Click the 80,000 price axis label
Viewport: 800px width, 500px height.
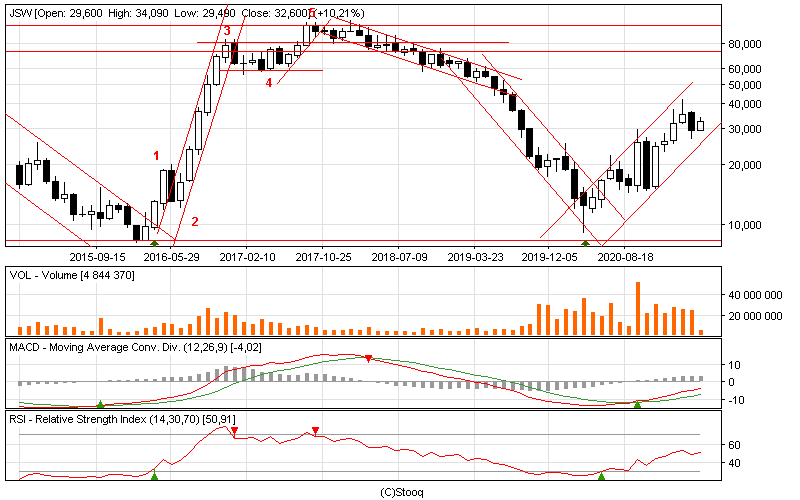[745, 44]
